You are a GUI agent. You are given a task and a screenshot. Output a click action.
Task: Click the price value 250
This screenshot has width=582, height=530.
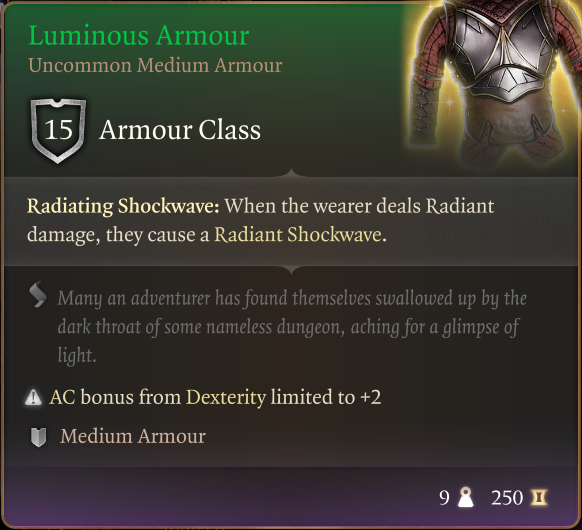[507, 498]
